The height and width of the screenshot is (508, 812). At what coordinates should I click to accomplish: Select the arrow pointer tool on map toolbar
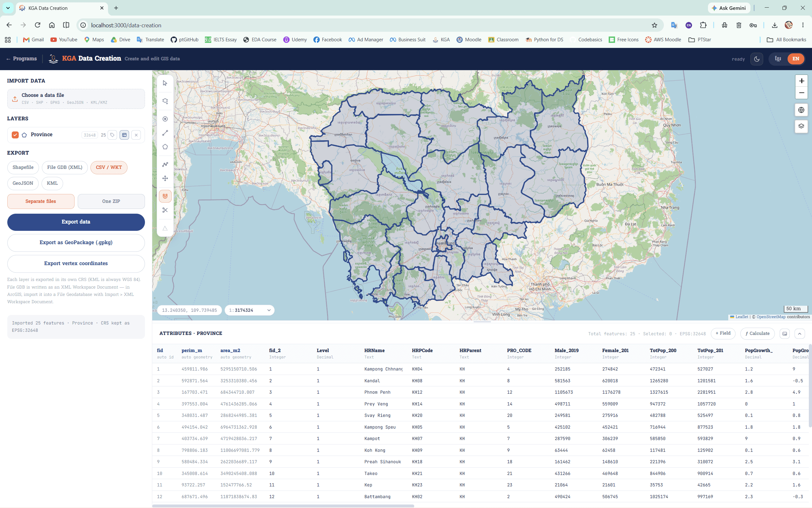pos(165,83)
